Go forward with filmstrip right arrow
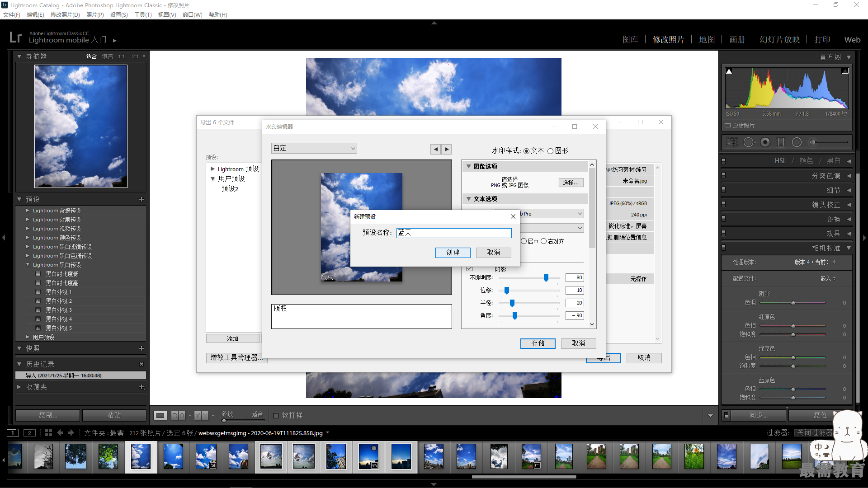This screenshot has width=868, height=488. tap(71, 433)
